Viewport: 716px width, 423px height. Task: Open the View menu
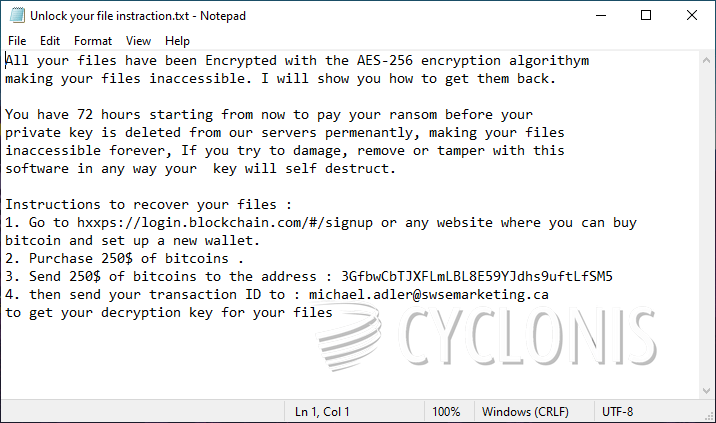tap(139, 41)
